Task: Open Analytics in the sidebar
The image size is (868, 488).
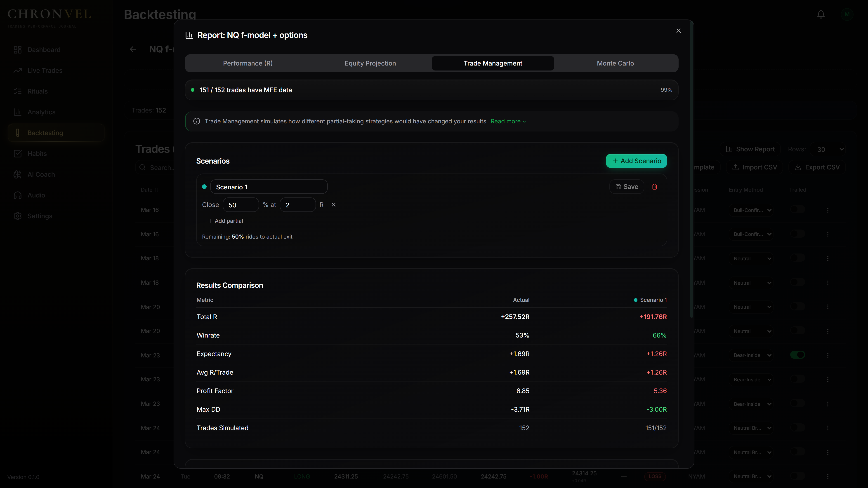Action: pos(56,112)
